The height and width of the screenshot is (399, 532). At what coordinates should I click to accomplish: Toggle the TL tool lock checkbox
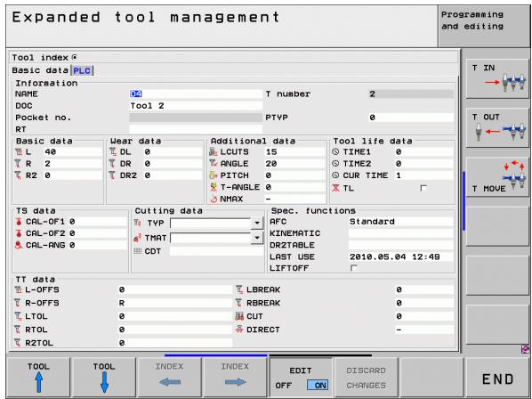click(x=423, y=188)
